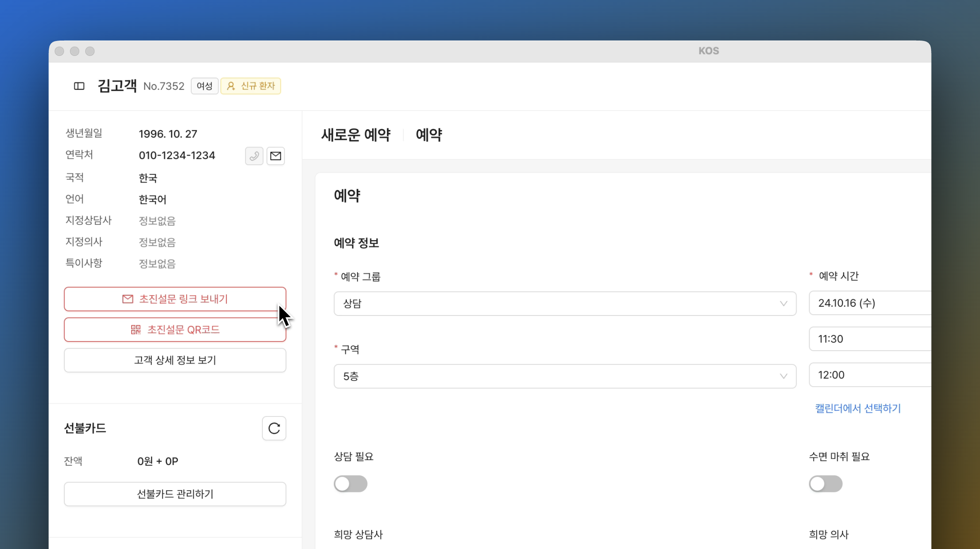Click 캘린더에서 선택하기 link
The image size is (980, 549).
(857, 409)
